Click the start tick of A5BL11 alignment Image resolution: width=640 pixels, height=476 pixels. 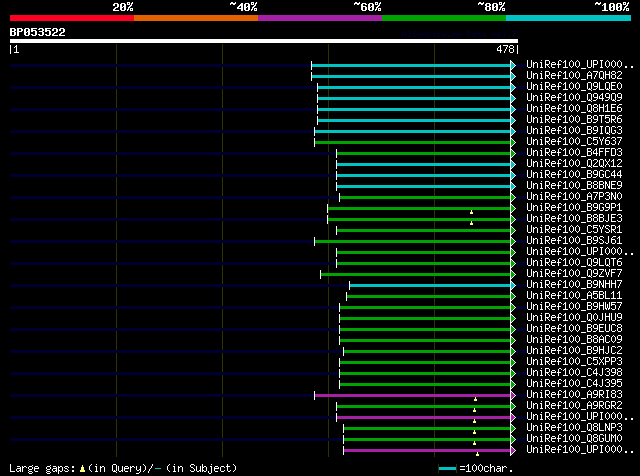pyautogui.click(x=347, y=296)
